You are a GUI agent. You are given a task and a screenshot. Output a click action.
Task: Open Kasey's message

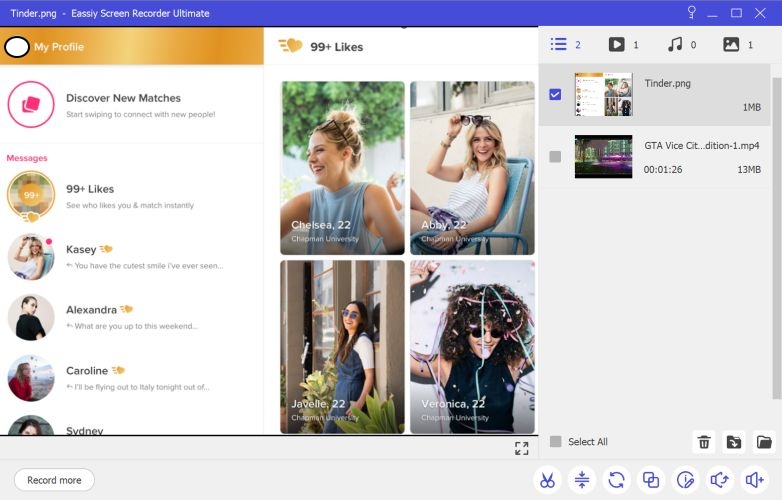[x=132, y=257]
